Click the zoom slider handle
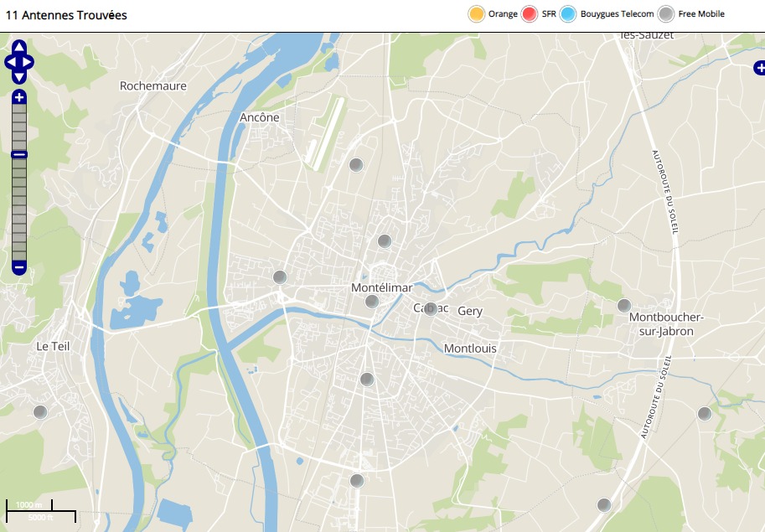The height and width of the screenshot is (532, 765). [19, 155]
